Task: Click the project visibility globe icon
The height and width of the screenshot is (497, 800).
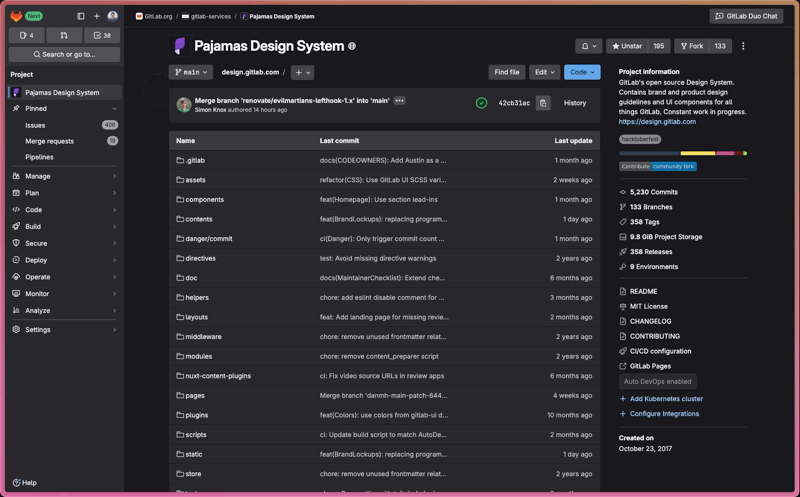Action: point(352,46)
